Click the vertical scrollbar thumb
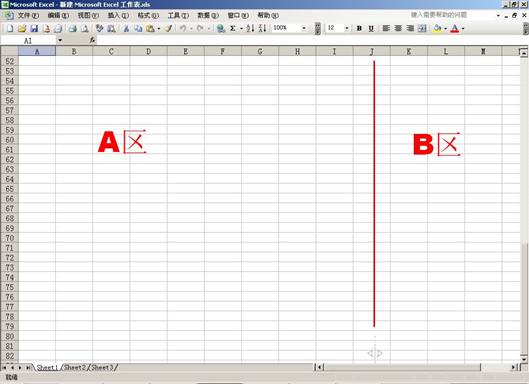The width and height of the screenshot is (529, 384). (524, 298)
